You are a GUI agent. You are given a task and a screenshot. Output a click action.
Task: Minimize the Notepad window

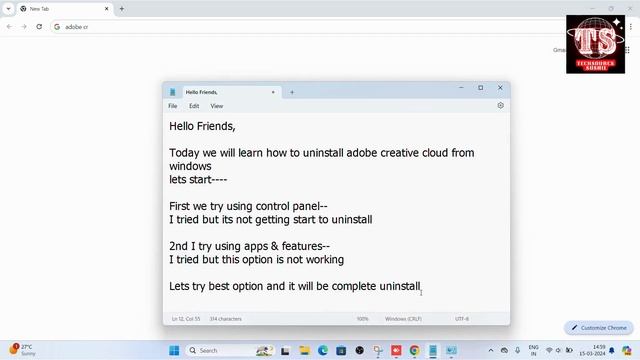pos(461,88)
